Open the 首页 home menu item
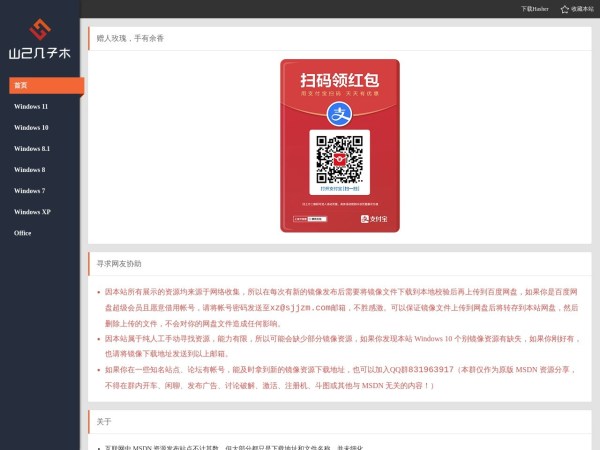 (x=21, y=85)
